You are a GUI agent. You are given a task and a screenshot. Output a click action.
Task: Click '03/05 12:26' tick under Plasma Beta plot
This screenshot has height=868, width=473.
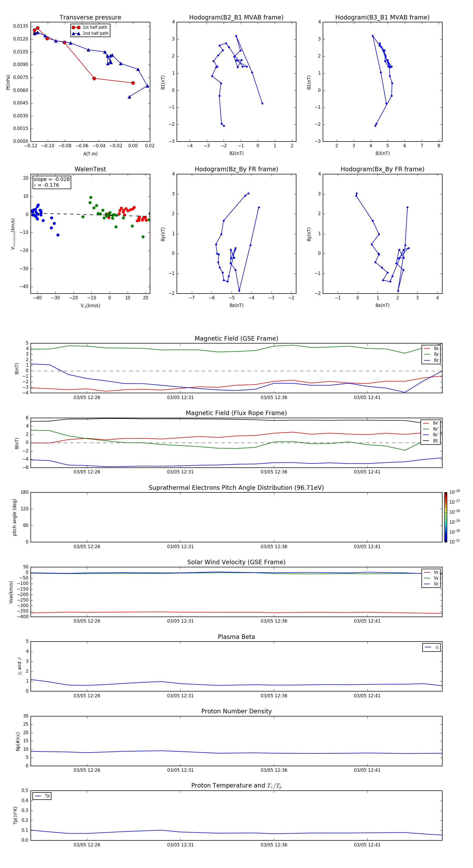pos(87,696)
